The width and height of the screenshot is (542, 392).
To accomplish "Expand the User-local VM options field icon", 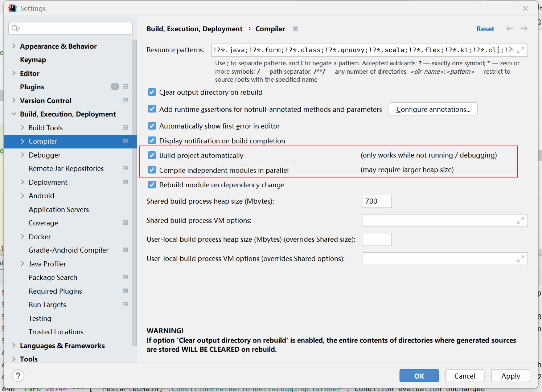I will click(x=521, y=259).
